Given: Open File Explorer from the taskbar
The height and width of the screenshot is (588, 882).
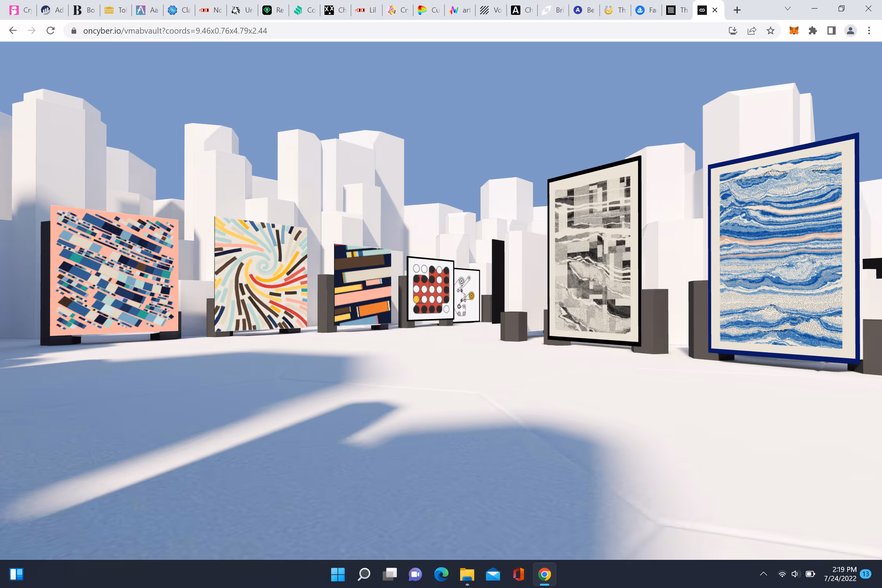Looking at the screenshot, I should [467, 574].
